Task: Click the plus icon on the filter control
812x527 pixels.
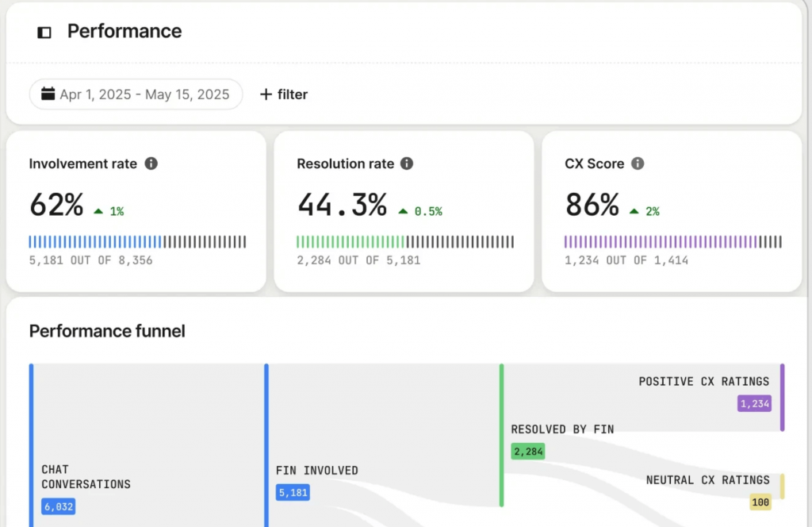Action: point(266,94)
